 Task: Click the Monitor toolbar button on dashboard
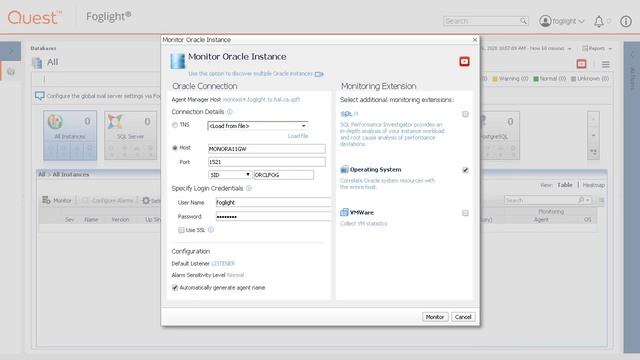57,200
